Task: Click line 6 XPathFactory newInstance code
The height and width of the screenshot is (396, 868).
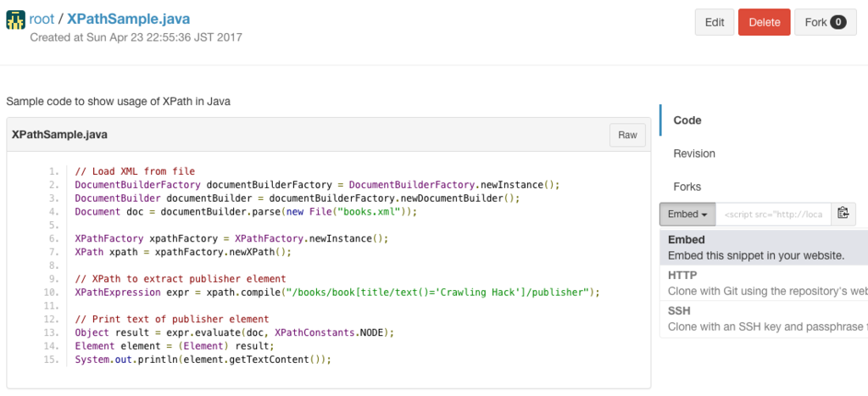Action: point(232,239)
